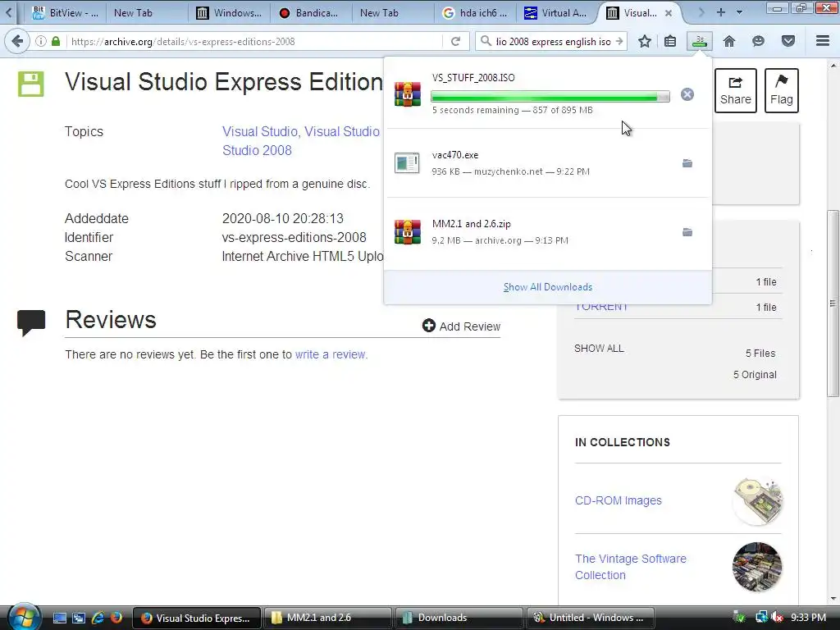Bookmark this page with the star icon
Image resolution: width=840 pixels, height=630 pixels.
(x=645, y=41)
